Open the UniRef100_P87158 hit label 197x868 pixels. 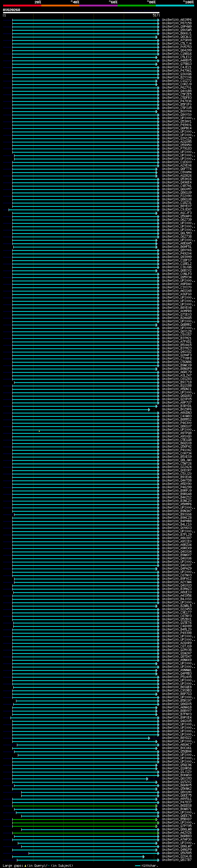click(177, 23)
